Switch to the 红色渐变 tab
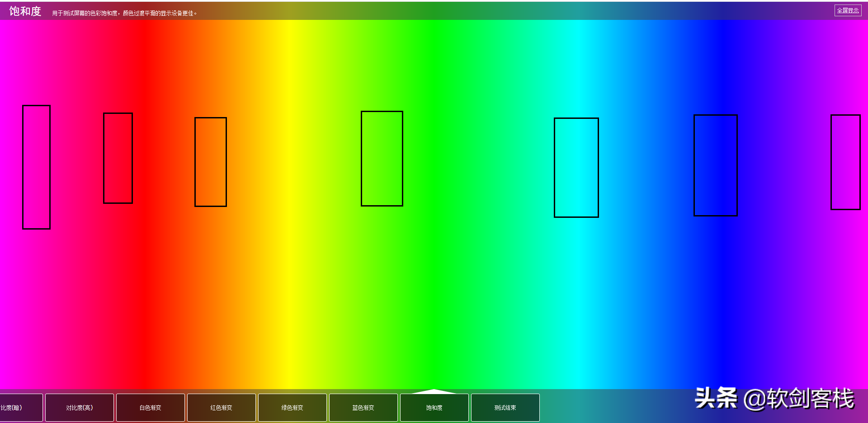Viewport: 868px width, 423px height. 222,408
